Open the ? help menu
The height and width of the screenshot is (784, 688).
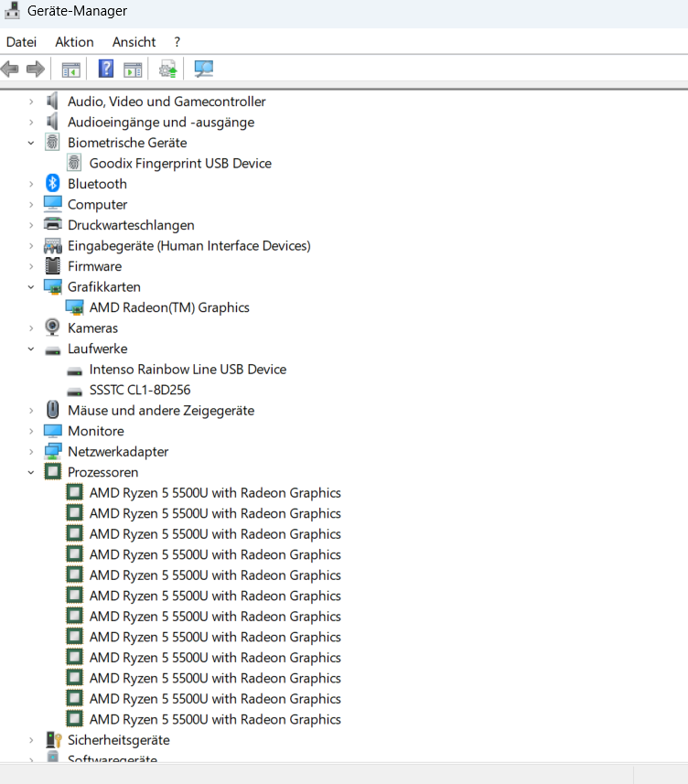click(177, 42)
